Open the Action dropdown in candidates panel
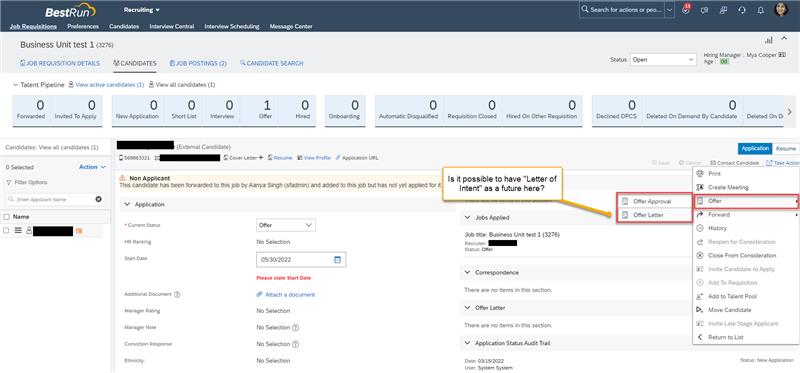 tap(92, 167)
